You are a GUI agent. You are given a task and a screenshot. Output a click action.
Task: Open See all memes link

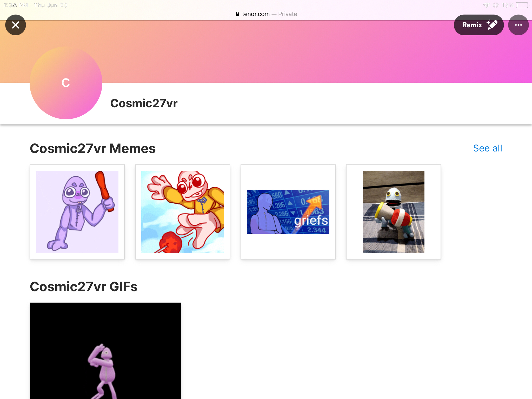[x=487, y=148]
